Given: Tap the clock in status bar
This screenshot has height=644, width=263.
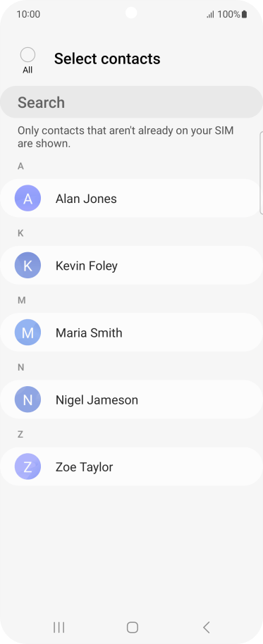Looking at the screenshot, I should 28,14.
